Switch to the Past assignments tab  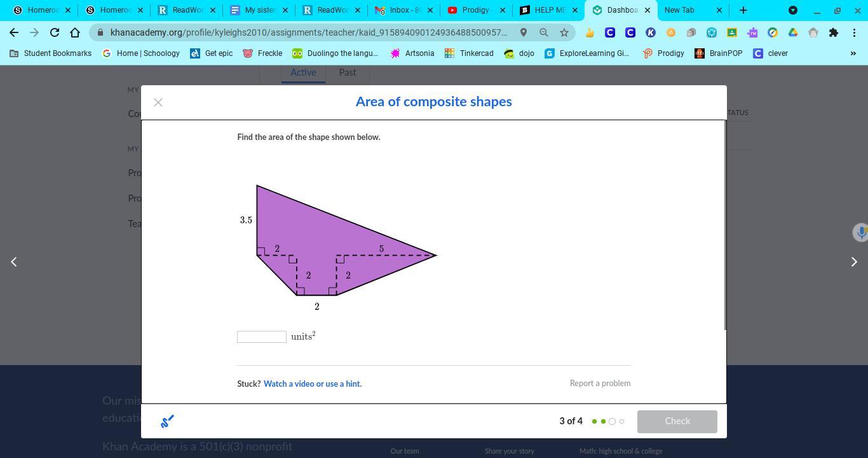pos(348,73)
